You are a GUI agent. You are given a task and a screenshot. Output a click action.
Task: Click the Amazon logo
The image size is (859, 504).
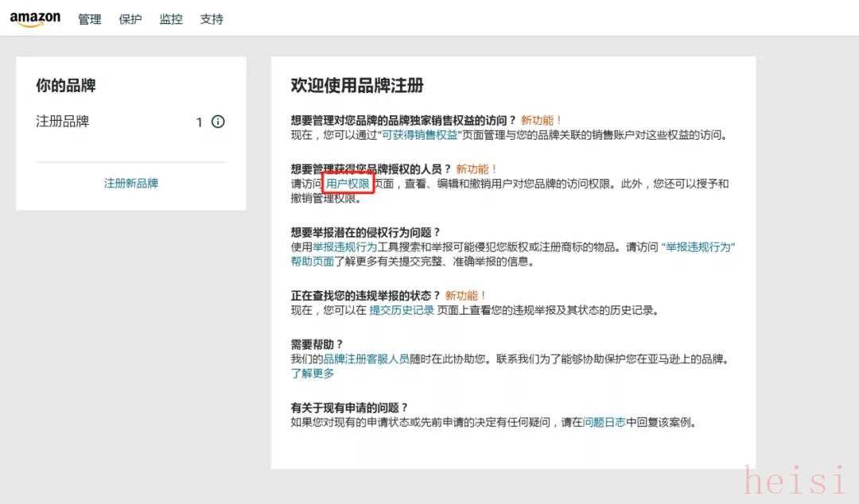coord(35,19)
